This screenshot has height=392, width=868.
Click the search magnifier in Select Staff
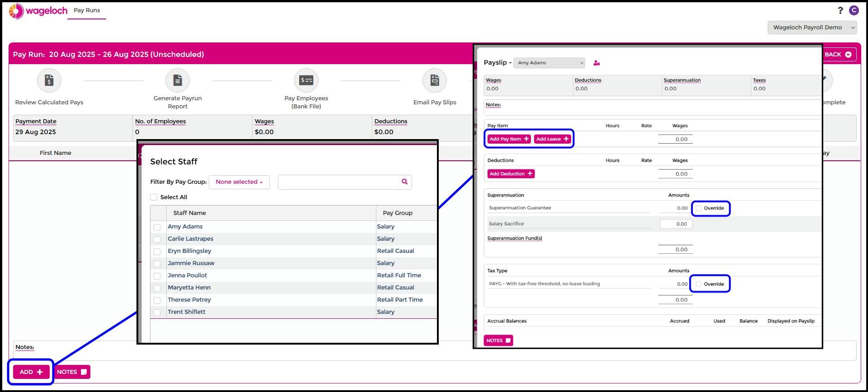(x=404, y=182)
